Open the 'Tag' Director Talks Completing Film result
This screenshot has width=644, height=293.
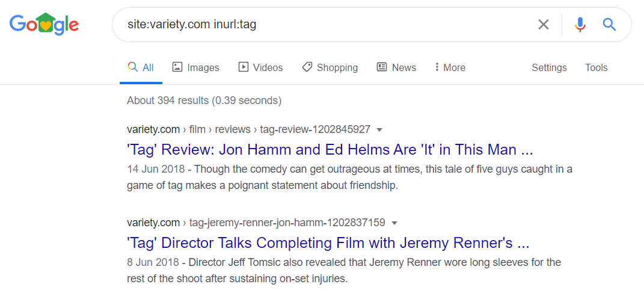[328, 243]
